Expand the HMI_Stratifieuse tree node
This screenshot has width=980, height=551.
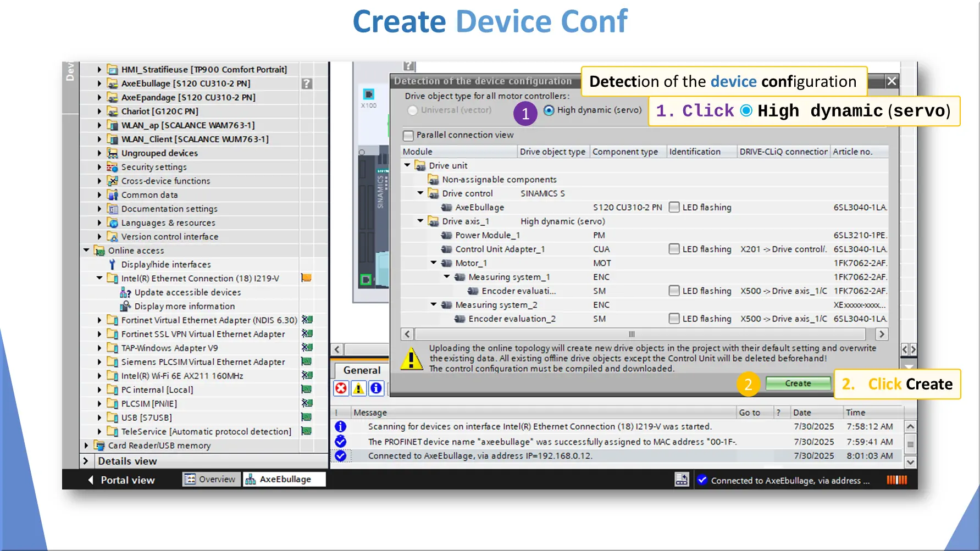[99, 70]
